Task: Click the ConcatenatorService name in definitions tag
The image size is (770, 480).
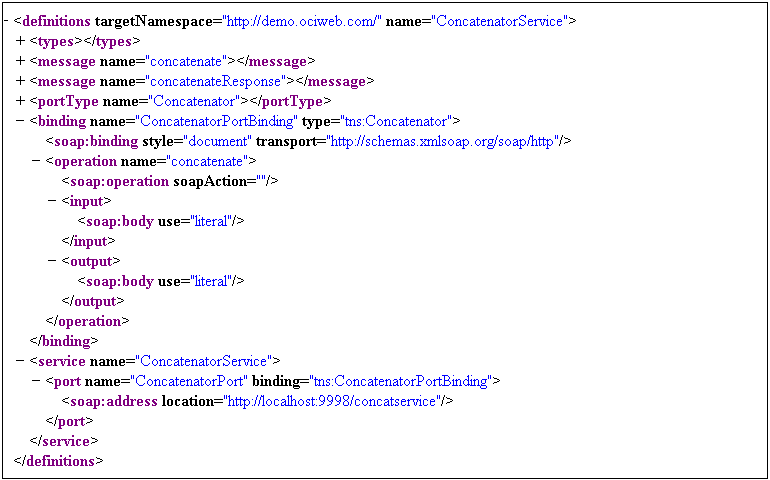Action: tap(499, 22)
